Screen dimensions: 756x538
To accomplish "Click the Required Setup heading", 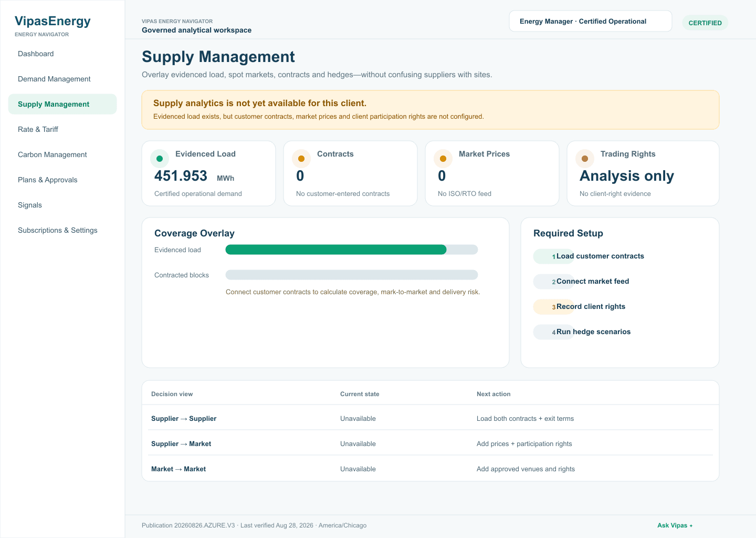I will coord(568,233).
